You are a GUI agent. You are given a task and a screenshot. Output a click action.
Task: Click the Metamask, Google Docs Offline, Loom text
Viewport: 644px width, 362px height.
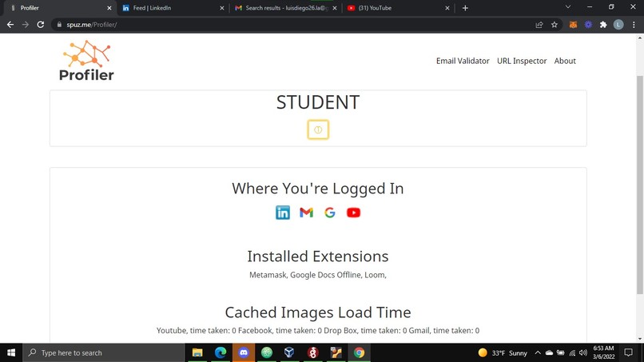[x=318, y=275]
